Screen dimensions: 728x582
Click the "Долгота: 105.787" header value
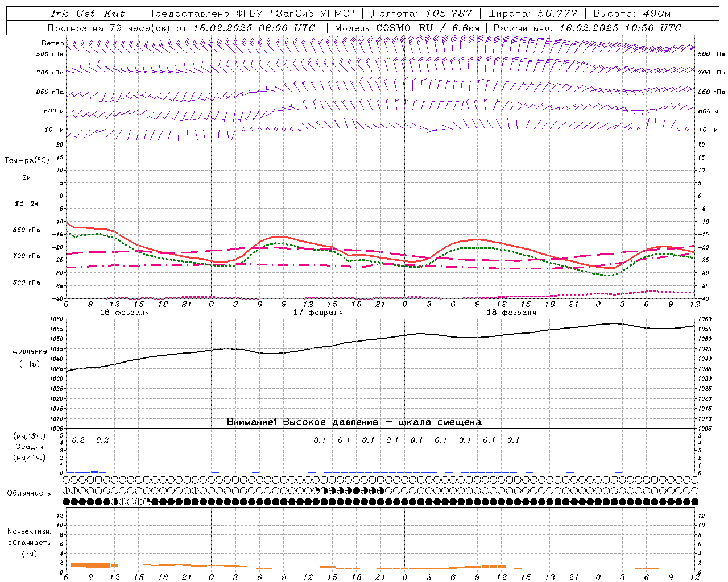tap(421, 14)
